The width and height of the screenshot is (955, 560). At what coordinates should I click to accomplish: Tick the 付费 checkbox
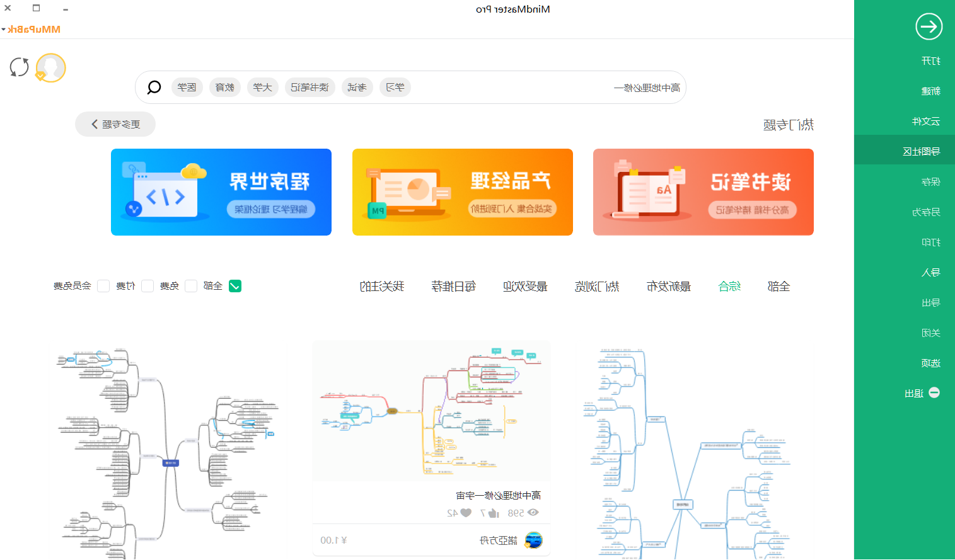point(148,286)
